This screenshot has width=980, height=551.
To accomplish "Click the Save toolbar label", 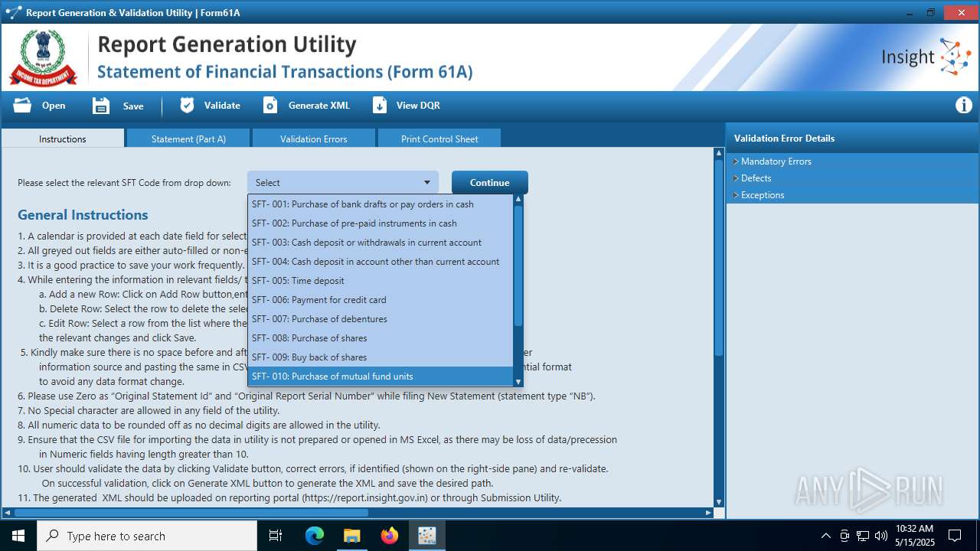I will [x=133, y=106].
